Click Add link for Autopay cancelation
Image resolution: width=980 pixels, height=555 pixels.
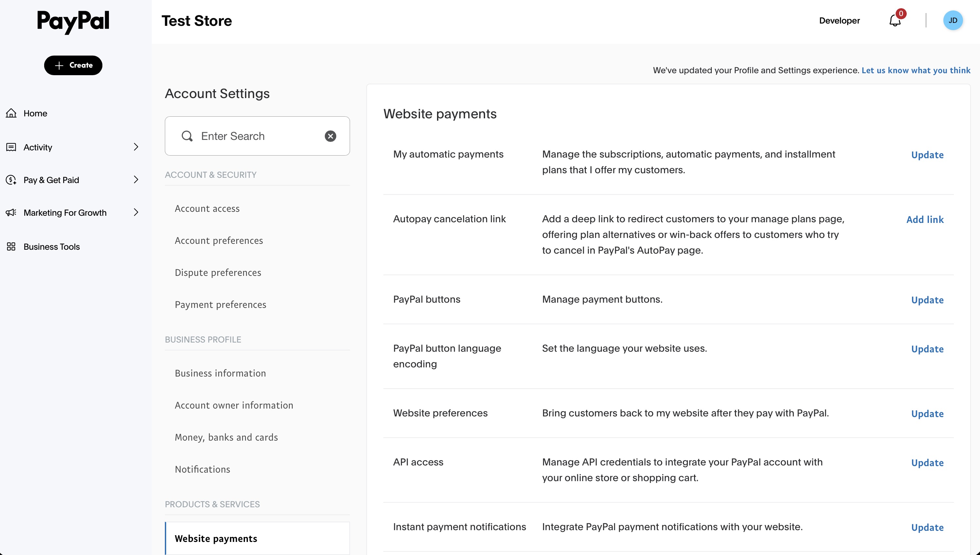[x=925, y=220]
